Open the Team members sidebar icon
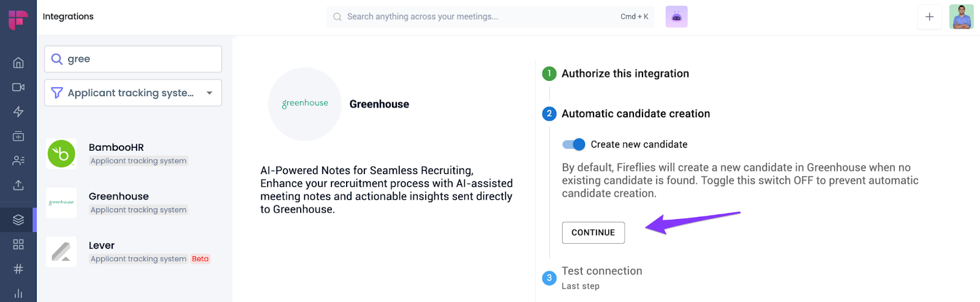Image resolution: width=980 pixels, height=302 pixels. coord(18,160)
